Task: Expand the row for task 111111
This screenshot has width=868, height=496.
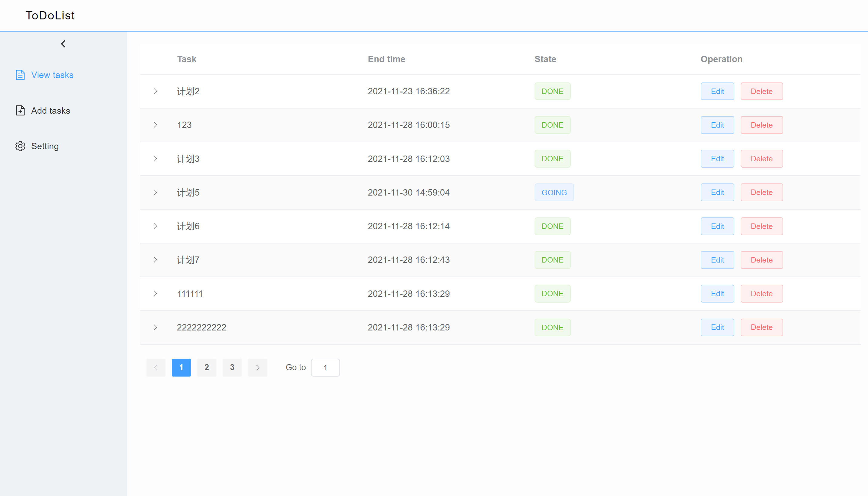Action: coord(155,293)
